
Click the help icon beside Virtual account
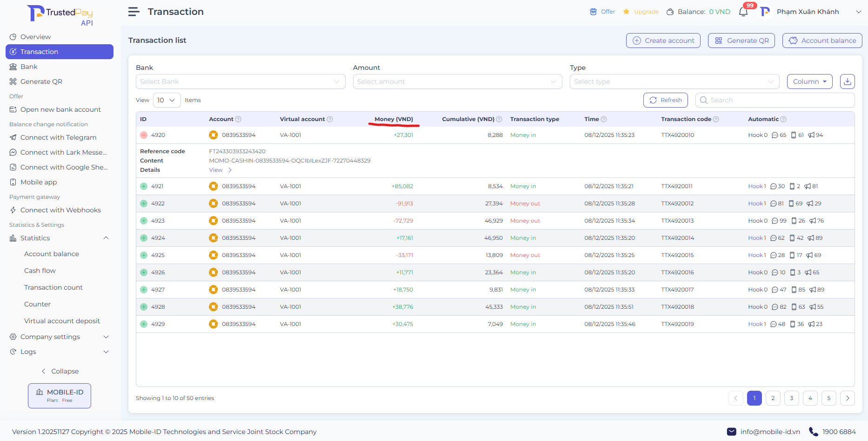point(330,119)
